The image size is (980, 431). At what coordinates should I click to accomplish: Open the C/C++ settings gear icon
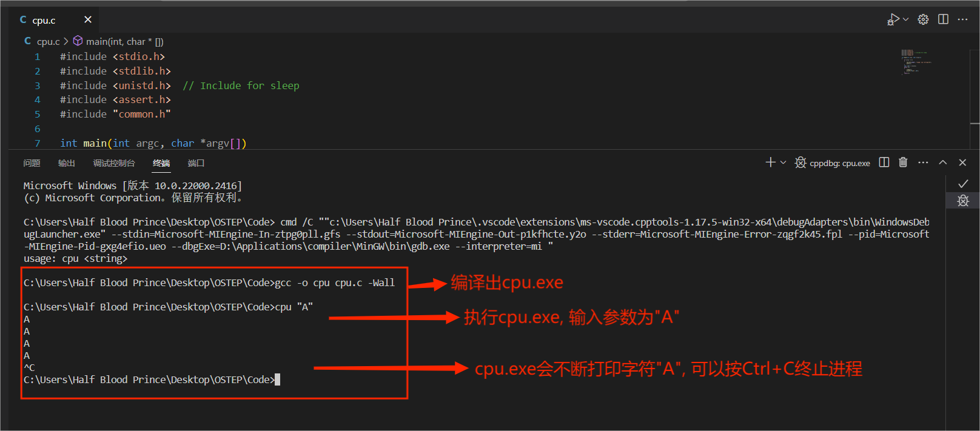pyautogui.click(x=923, y=19)
